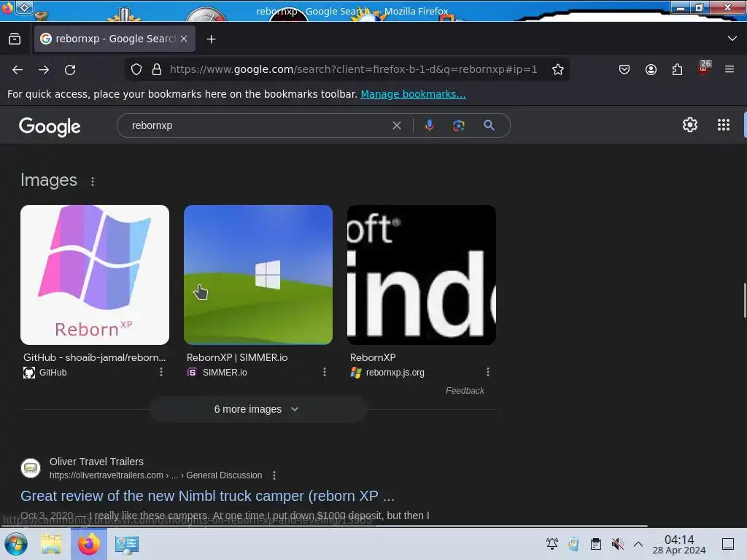Select the rebornxp - Google Search tab
Screen dimensions: 747x560
coord(115,39)
